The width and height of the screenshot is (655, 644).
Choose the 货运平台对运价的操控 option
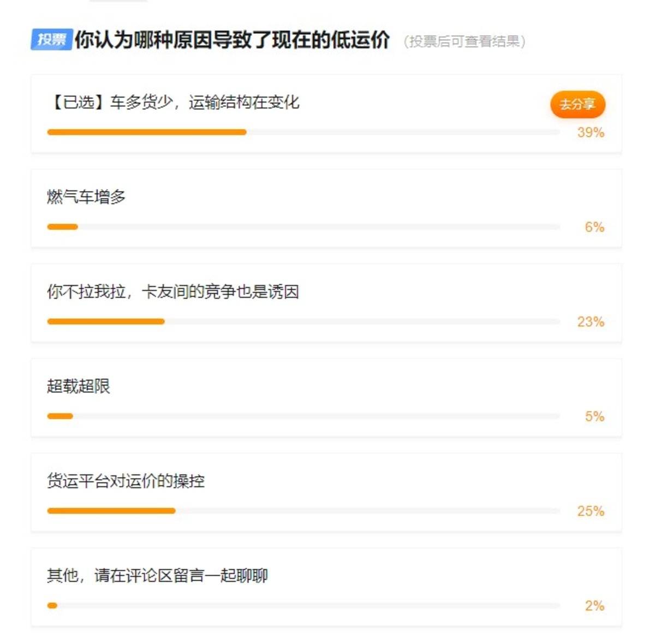(126, 481)
